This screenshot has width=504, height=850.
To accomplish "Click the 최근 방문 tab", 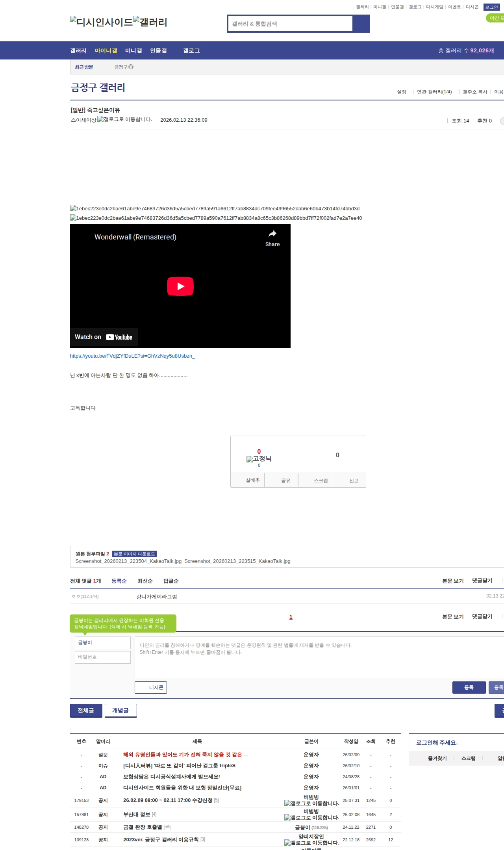I will click(x=84, y=67).
